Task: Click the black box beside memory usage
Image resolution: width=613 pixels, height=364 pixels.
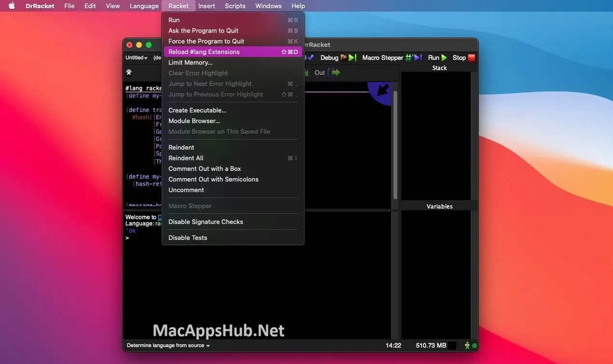Action: pos(452,346)
